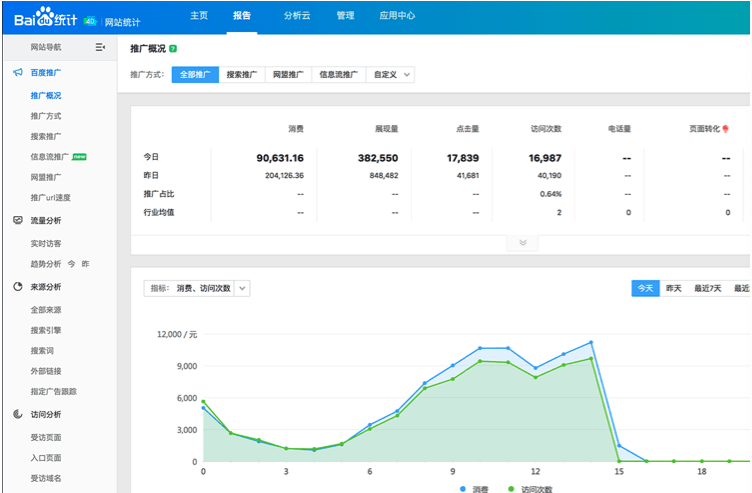Click the 点击量 column header
The height and width of the screenshot is (493, 752).
point(468,129)
